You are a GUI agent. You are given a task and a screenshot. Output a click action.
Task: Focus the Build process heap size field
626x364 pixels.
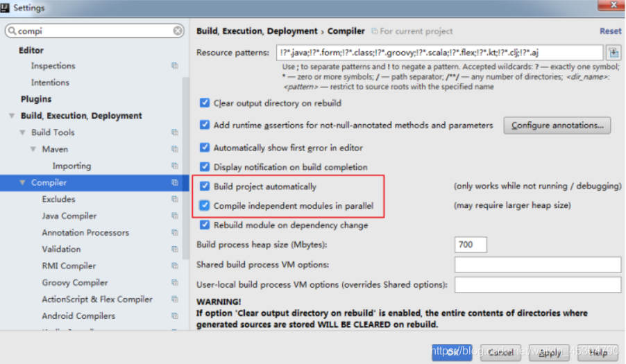pos(471,244)
